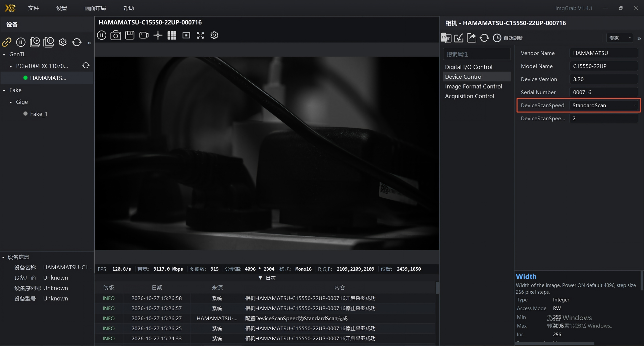Collapse the Gige tree node

point(11,102)
